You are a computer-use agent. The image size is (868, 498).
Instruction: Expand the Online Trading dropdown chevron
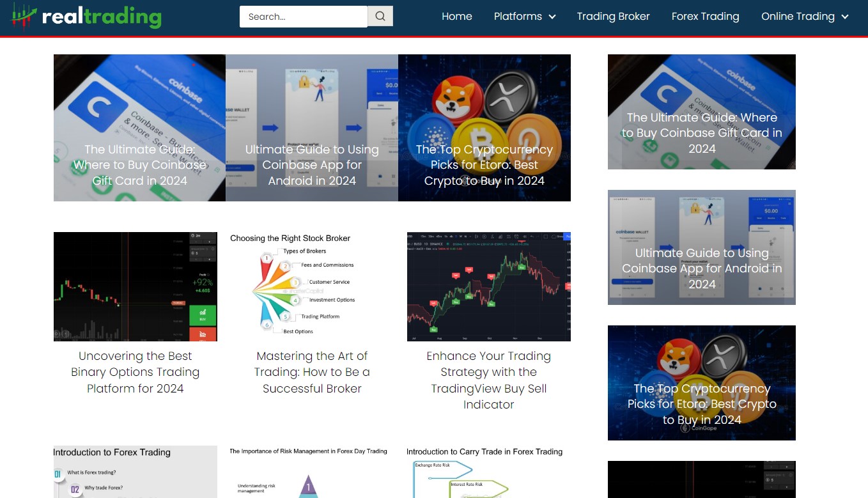pos(845,17)
